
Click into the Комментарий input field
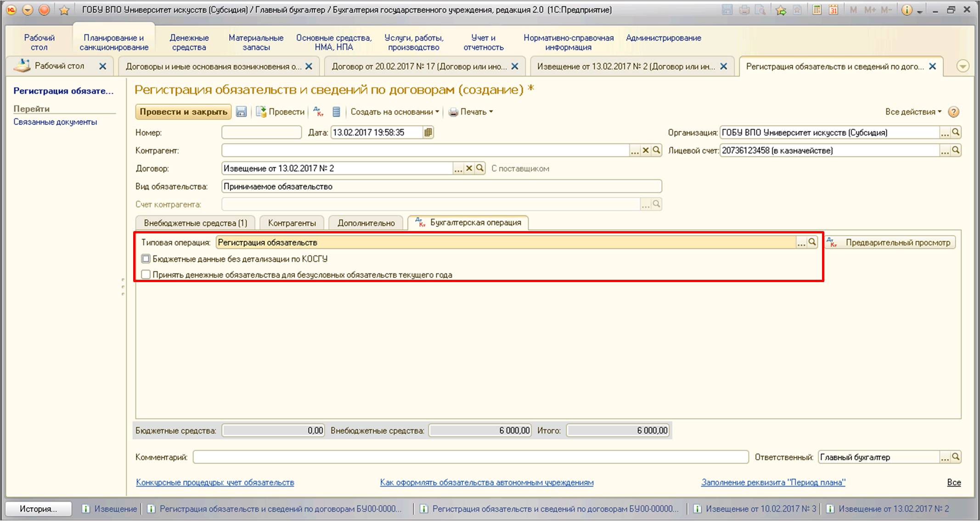coord(471,457)
